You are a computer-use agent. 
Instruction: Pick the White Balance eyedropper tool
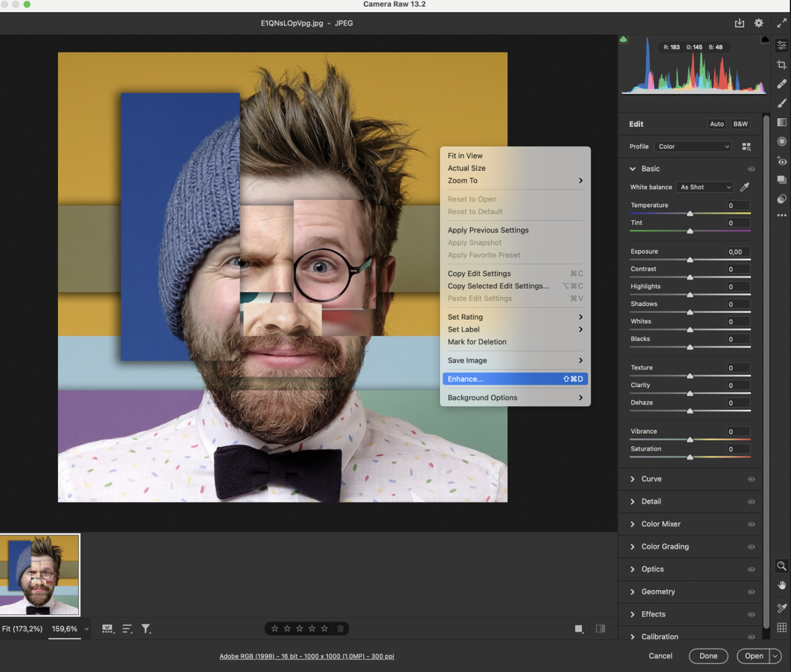[x=745, y=187]
